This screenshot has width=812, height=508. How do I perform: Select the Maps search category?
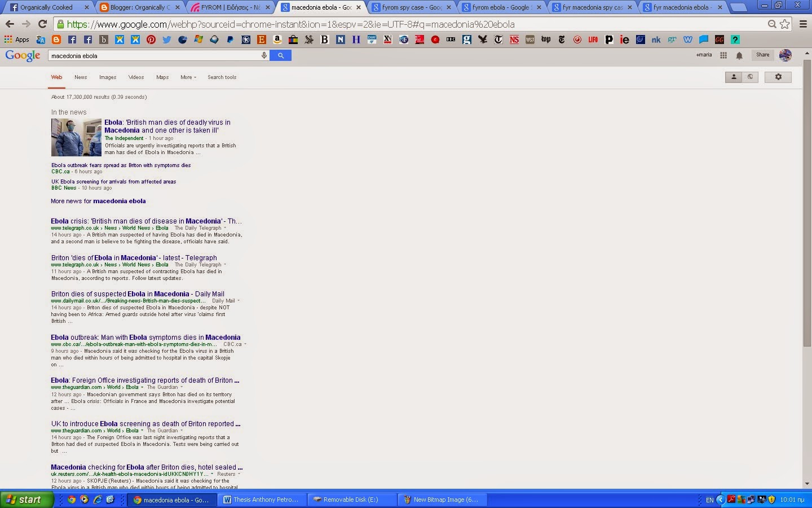(162, 77)
